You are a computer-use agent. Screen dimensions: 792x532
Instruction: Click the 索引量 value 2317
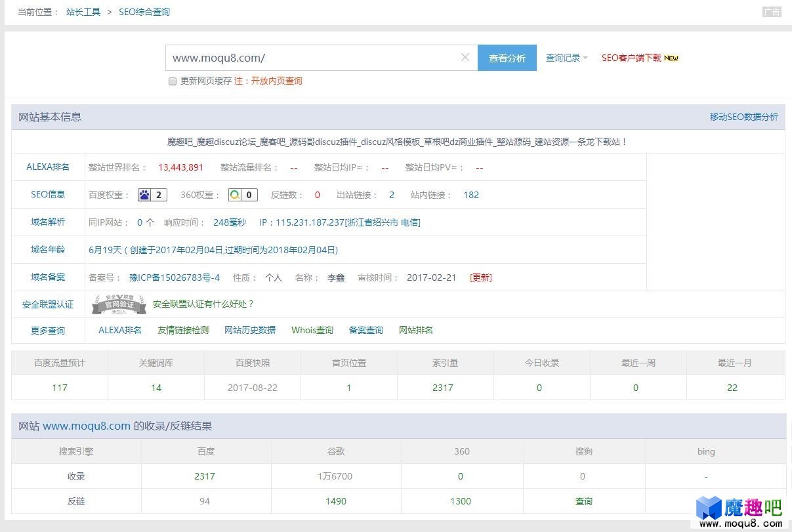pyautogui.click(x=443, y=388)
